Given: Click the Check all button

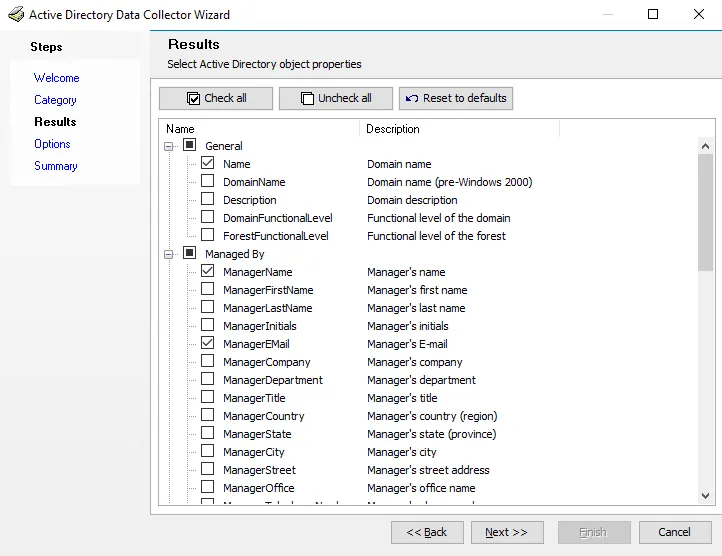Looking at the screenshot, I should tap(216, 98).
